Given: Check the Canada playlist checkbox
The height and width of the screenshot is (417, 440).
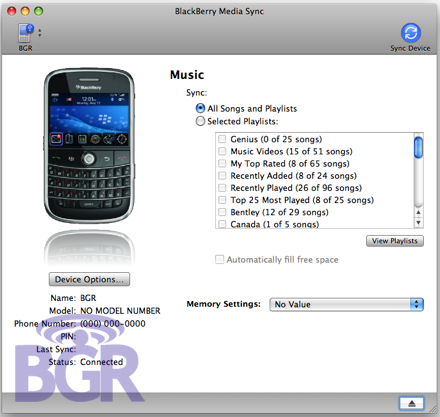Looking at the screenshot, I should [x=222, y=224].
